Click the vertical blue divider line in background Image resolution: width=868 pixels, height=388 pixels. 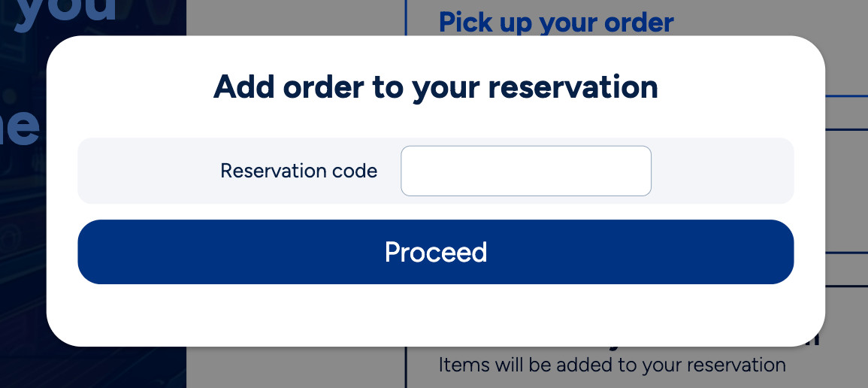[406, 367]
